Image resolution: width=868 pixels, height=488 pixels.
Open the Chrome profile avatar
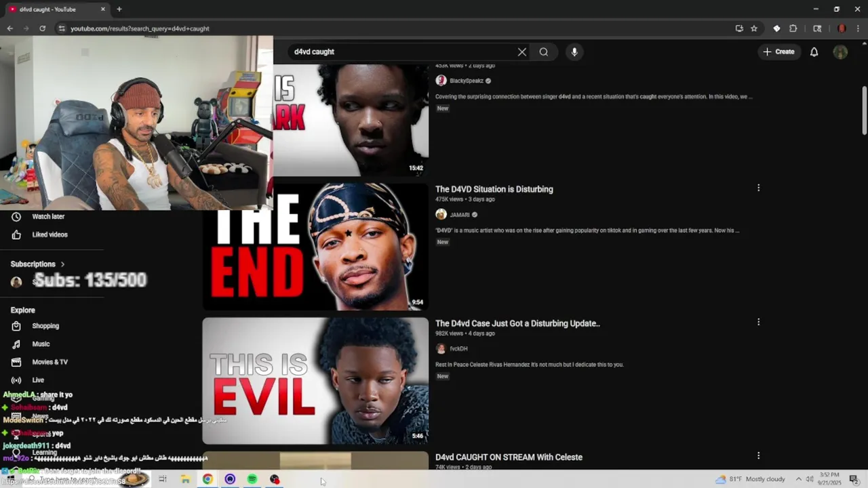(842, 28)
